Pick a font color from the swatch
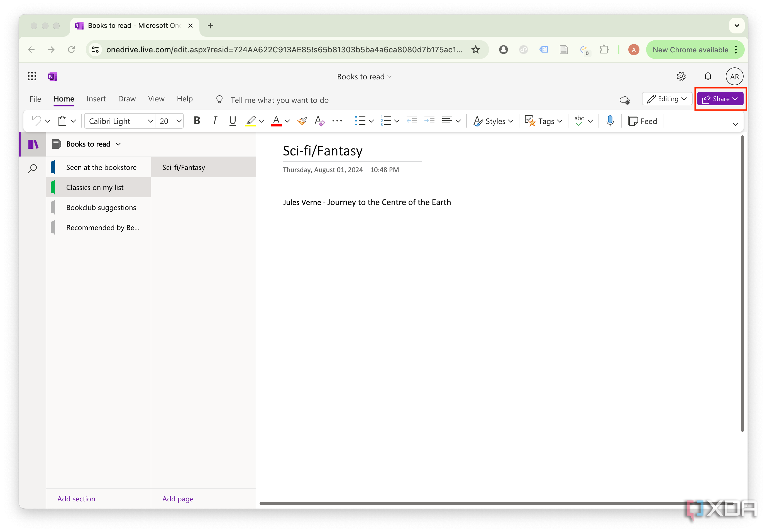The width and height of the screenshot is (767, 532). pos(276,121)
